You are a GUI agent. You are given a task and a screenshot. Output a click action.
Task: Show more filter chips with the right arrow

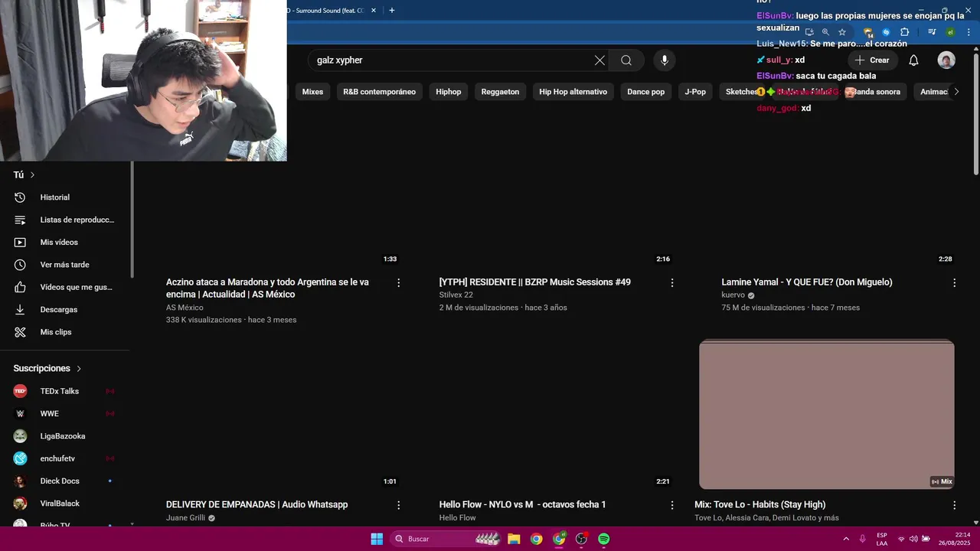pyautogui.click(x=955, y=92)
